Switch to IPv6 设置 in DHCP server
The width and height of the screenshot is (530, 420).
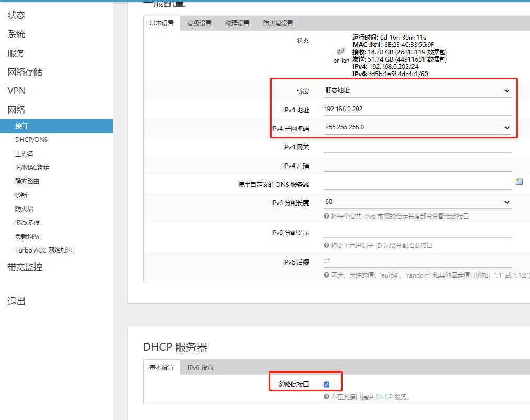(200, 367)
